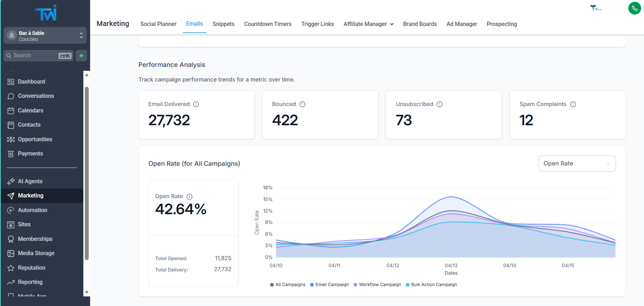Image resolution: width=644 pixels, height=306 pixels.
Task: Click the Automation sidebar label
Action: (x=32, y=210)
